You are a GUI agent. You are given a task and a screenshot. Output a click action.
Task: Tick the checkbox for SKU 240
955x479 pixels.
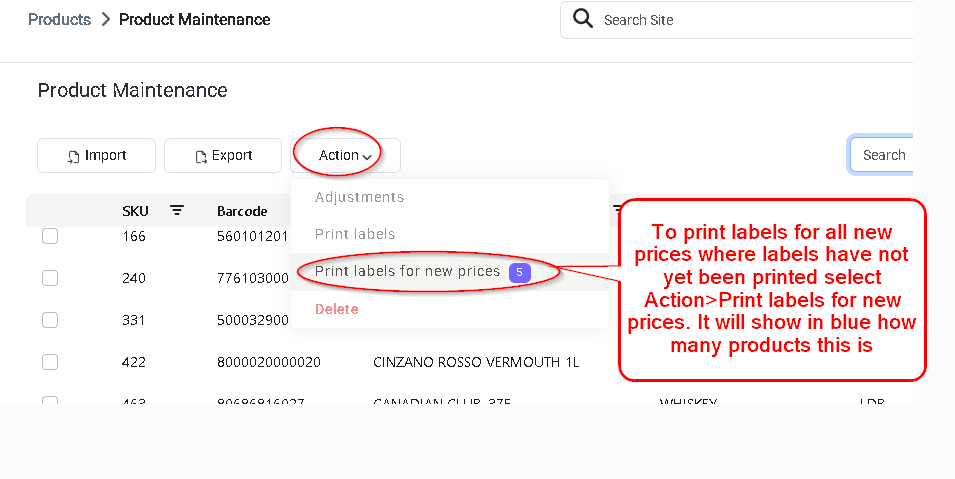point(50,278)
